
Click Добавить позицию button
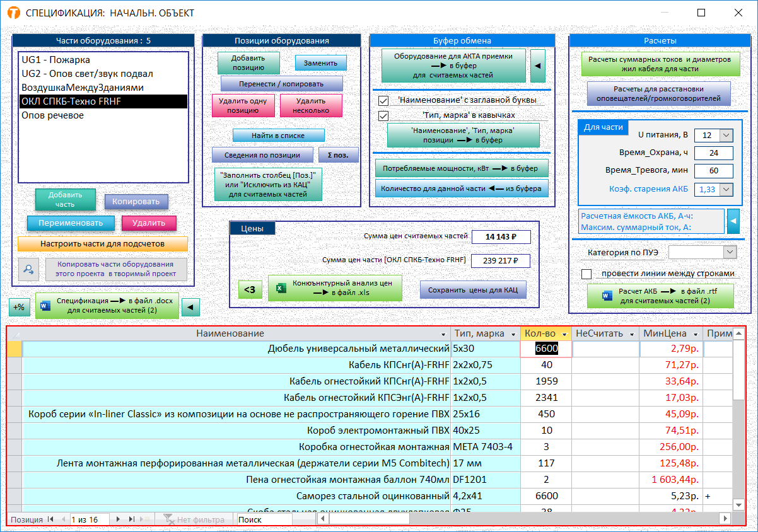(248, 62)
